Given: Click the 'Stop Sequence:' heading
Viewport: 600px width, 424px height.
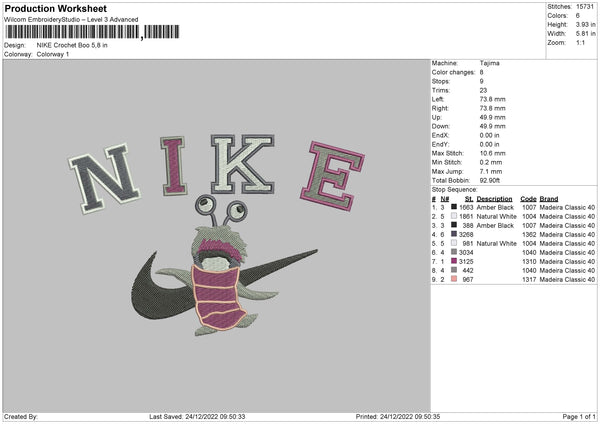Looking at the screenshot, I should tap(455, 190).
